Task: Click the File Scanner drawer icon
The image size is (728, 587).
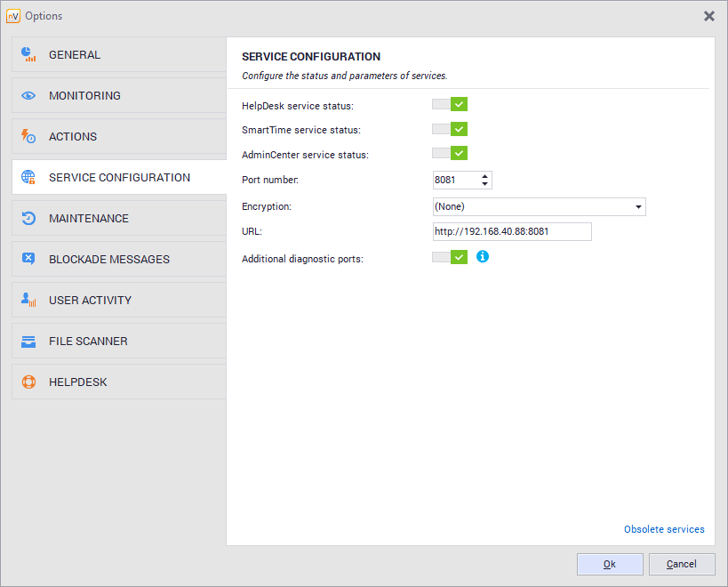Action: pos(28,342)
